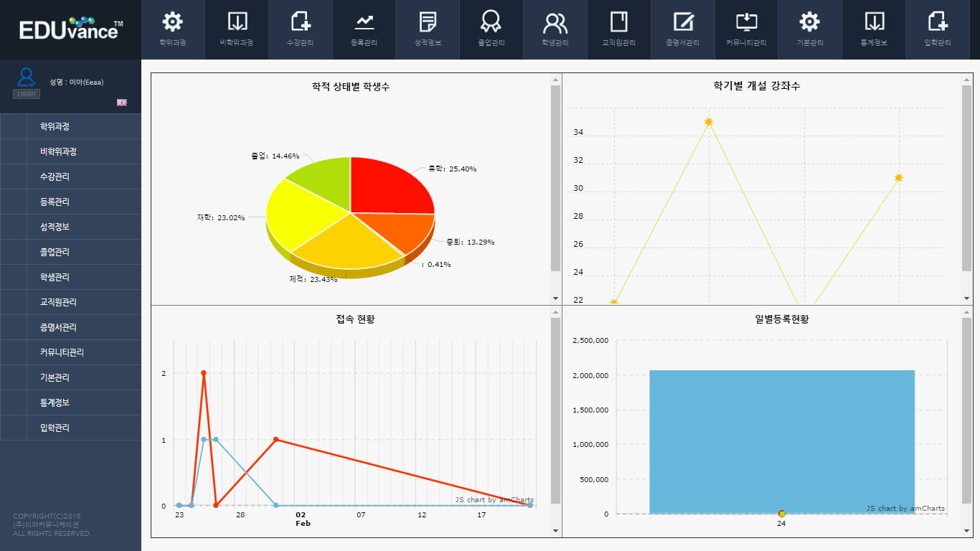Select 비학위과정 in the left sidebar
The height and width of the screenshot is (551, 980).
58,151
